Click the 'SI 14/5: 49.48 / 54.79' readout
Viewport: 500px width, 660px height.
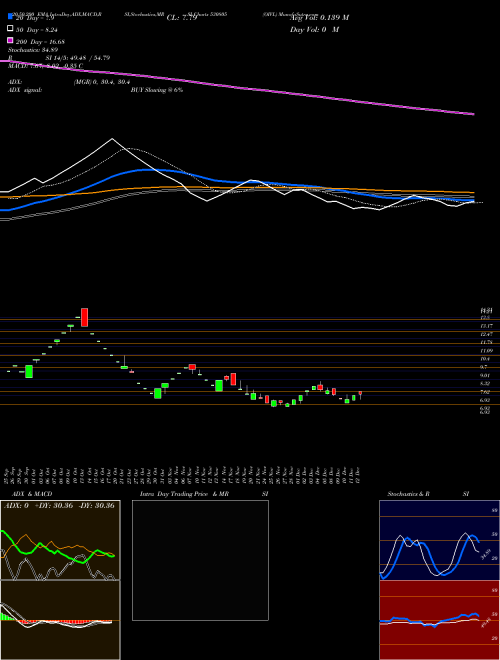(78, 58)
